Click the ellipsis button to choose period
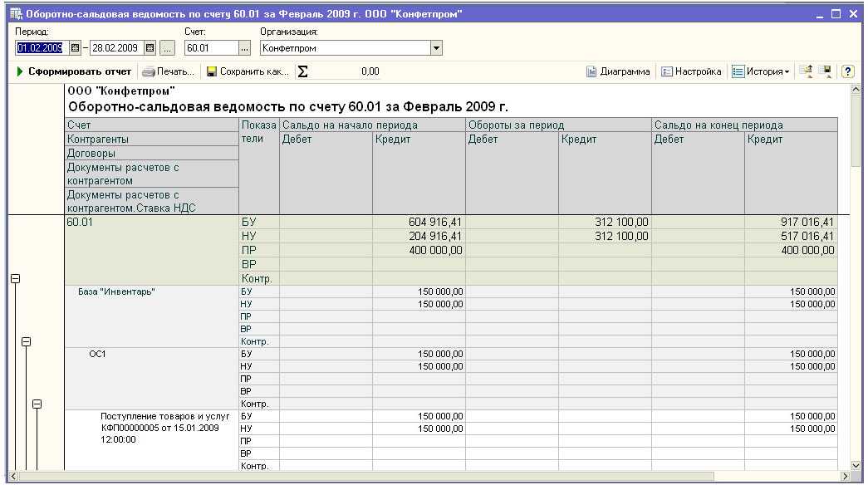This screenshot has width=868, height=485. [169, 48]
